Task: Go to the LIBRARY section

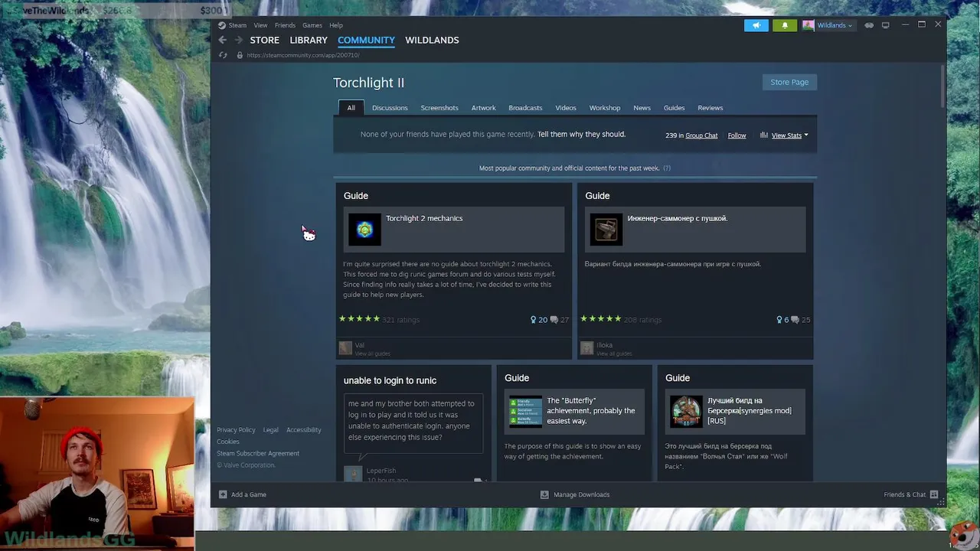Action: pyautogui.click(x=309, y=41)
